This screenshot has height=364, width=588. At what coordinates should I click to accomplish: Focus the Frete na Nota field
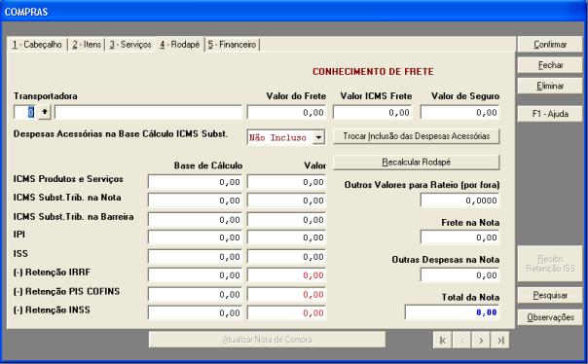point(459,237)
